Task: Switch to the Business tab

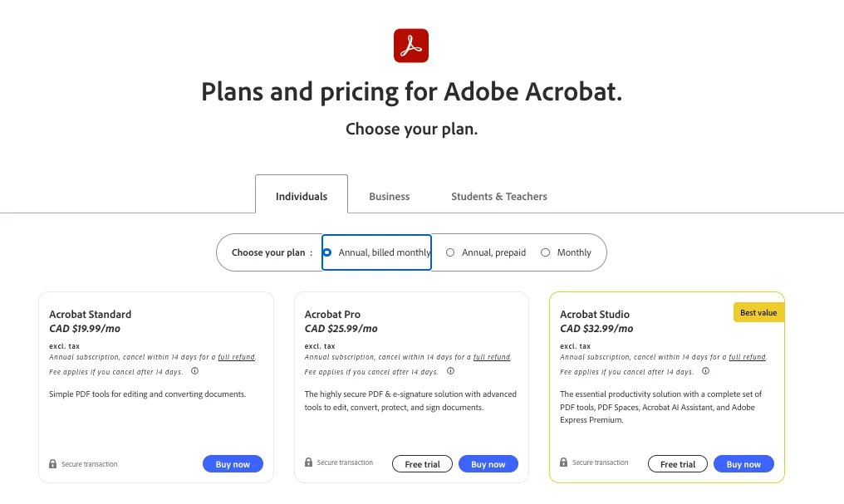Action: tap(390, 197)
